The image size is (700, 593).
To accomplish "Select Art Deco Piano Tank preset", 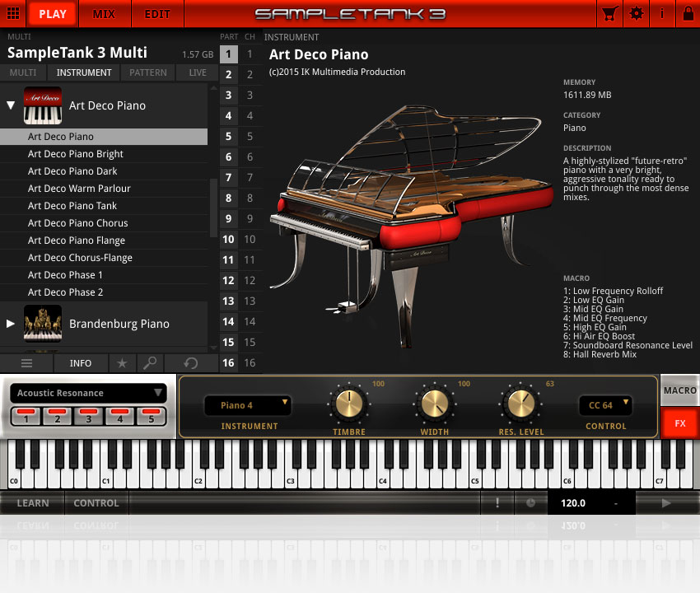I will point(104,205).
